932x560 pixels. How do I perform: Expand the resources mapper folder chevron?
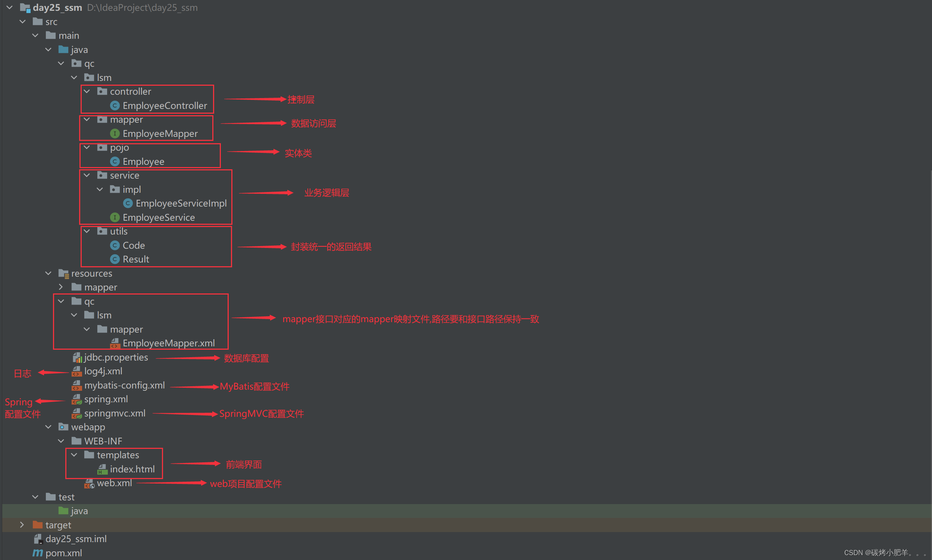[61, 287]
